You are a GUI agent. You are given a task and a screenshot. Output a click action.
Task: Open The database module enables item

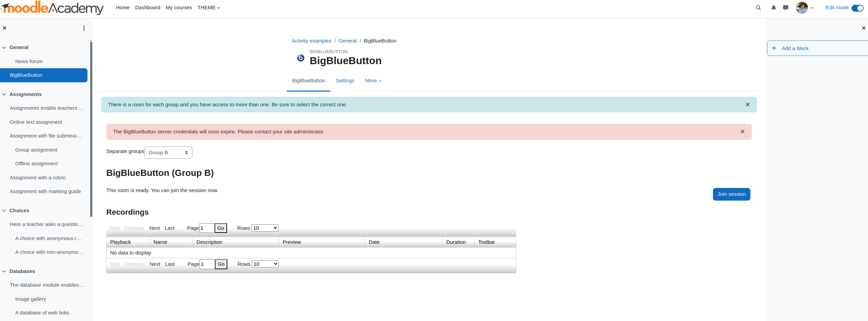47,285
